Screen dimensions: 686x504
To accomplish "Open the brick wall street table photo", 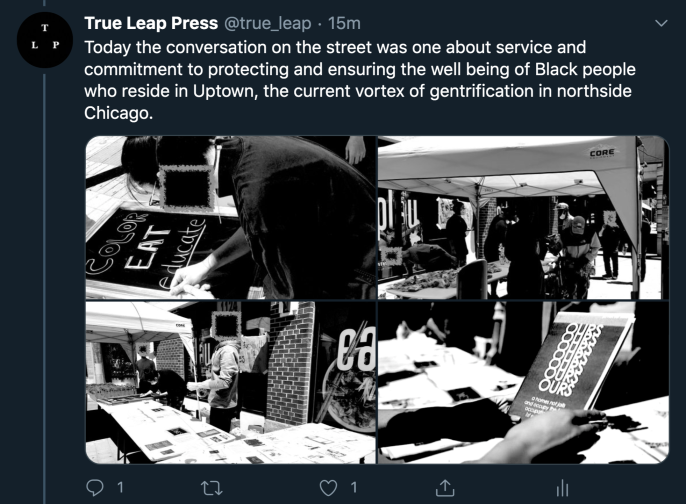I will coord(231,382).
